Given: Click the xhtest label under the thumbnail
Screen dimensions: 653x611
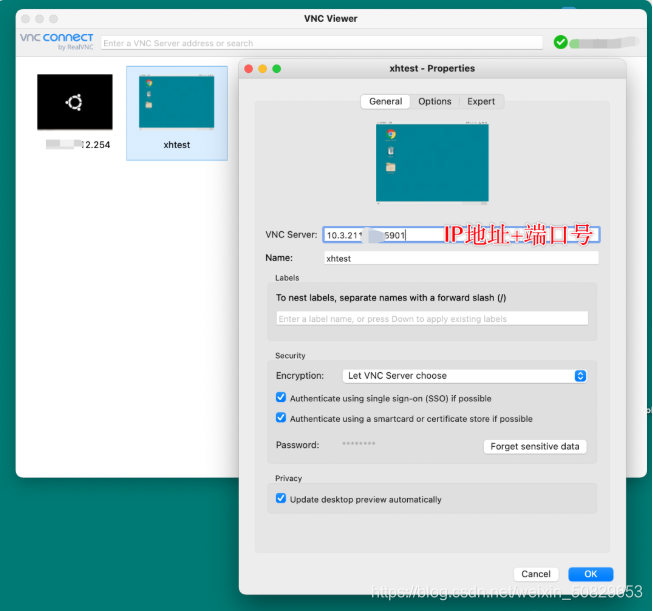Looking at the screenshot, I should [x=177, y=145].
